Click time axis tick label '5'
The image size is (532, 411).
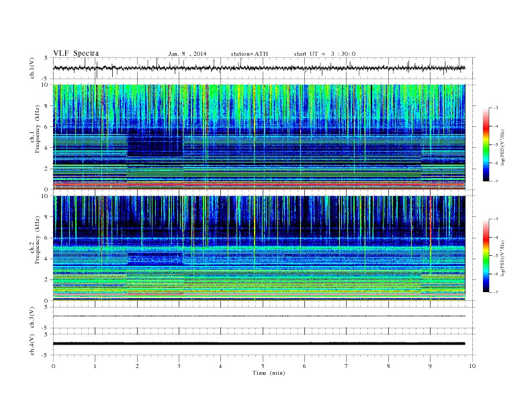(x=263, y=366)
